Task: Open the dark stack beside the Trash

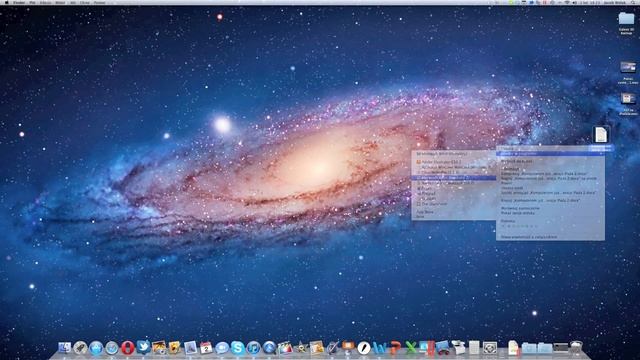Action: (560, 348)
